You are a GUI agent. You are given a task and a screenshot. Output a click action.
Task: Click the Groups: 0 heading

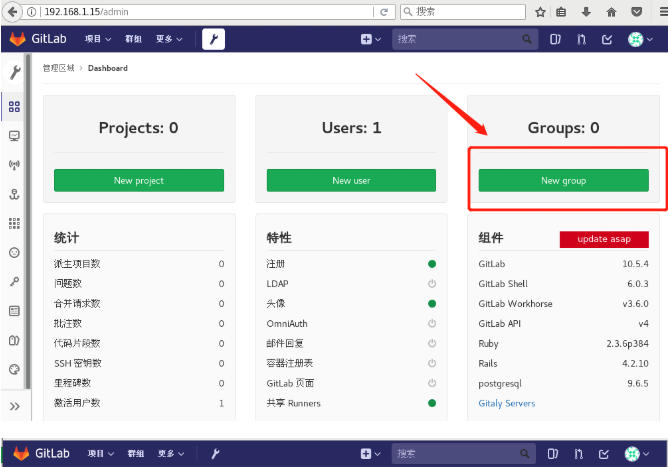click(563, 127)
